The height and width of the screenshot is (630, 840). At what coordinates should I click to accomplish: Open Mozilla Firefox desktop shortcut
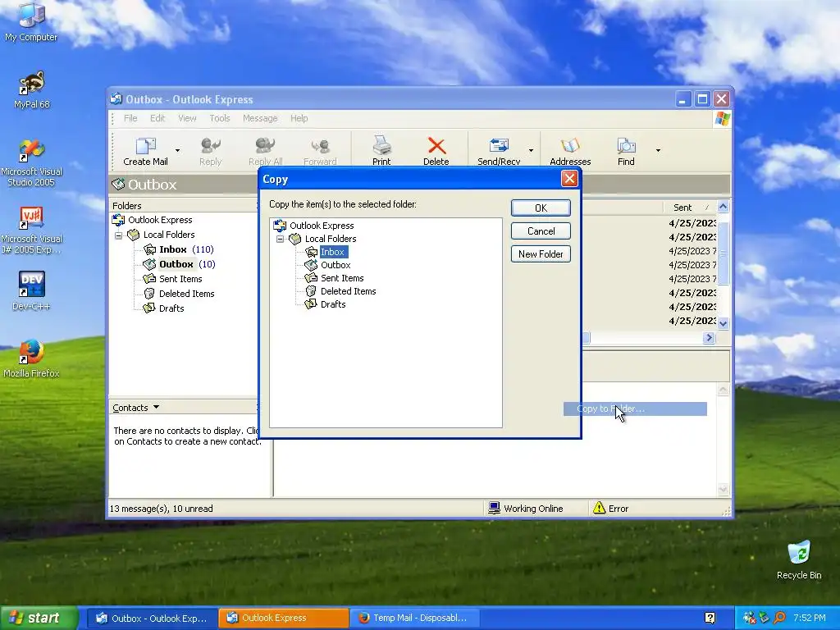tap(31, 358)
